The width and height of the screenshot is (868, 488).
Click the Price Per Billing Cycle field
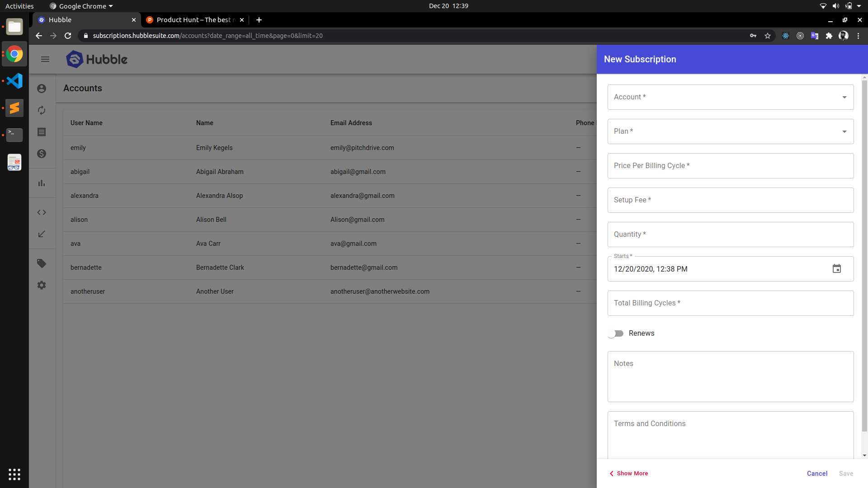tap(730, 166)
